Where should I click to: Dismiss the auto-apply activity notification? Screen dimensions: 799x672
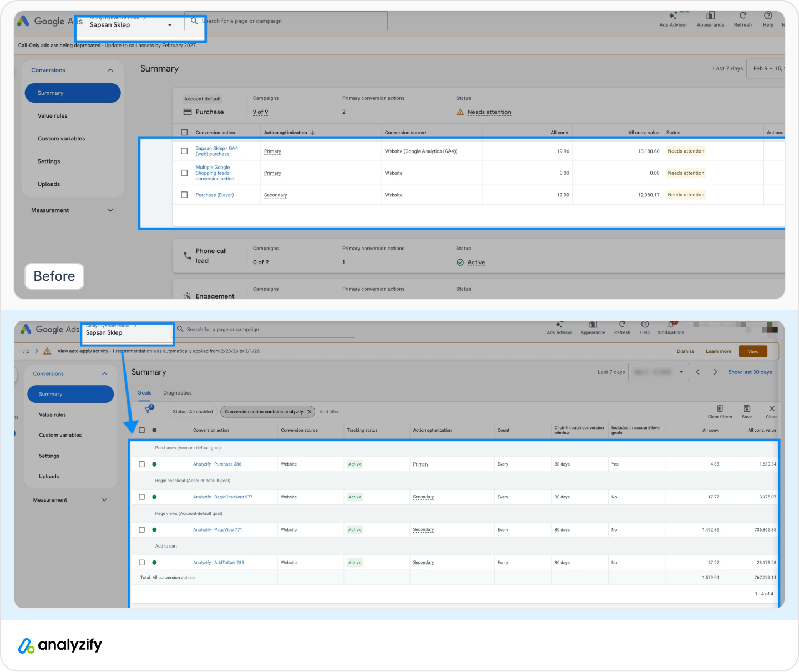pos(685,351)
